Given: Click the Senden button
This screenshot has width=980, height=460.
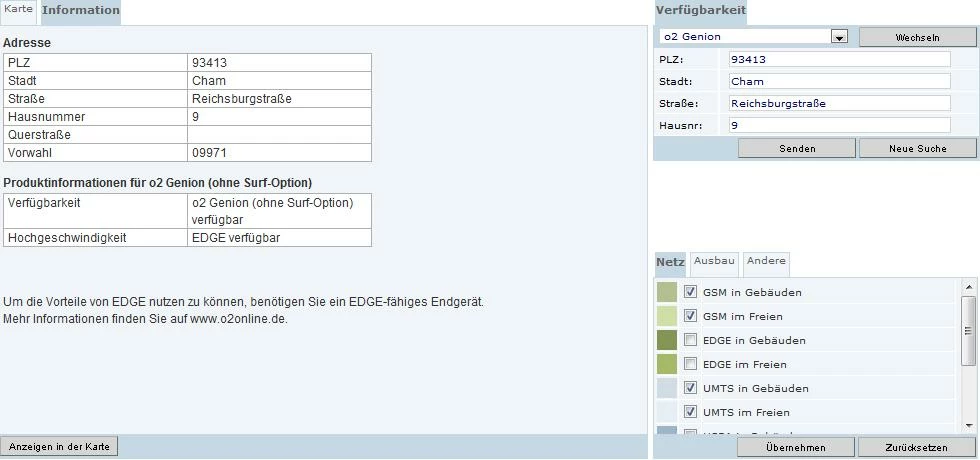Looking at the screenshot, I should coord(797,149).
